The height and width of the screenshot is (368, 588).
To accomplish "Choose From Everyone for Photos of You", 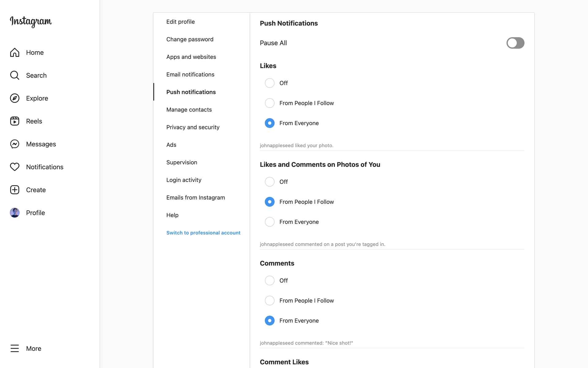I will [269, 222].
